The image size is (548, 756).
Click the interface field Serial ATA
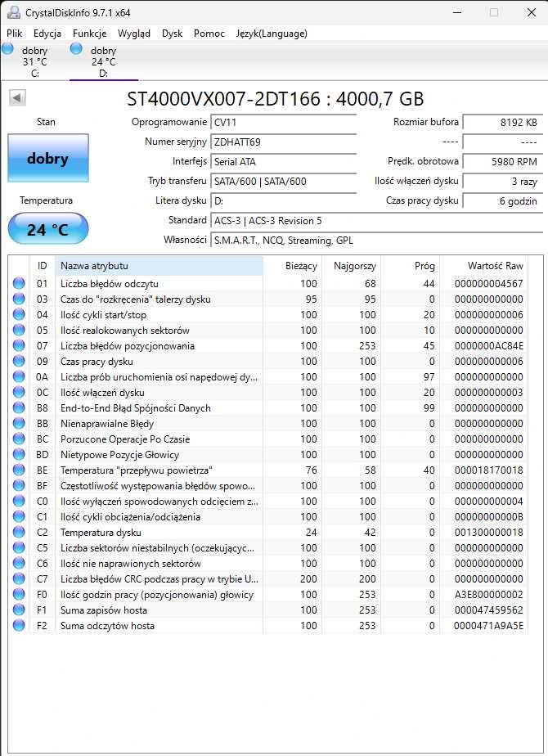(x=283, y=161)
